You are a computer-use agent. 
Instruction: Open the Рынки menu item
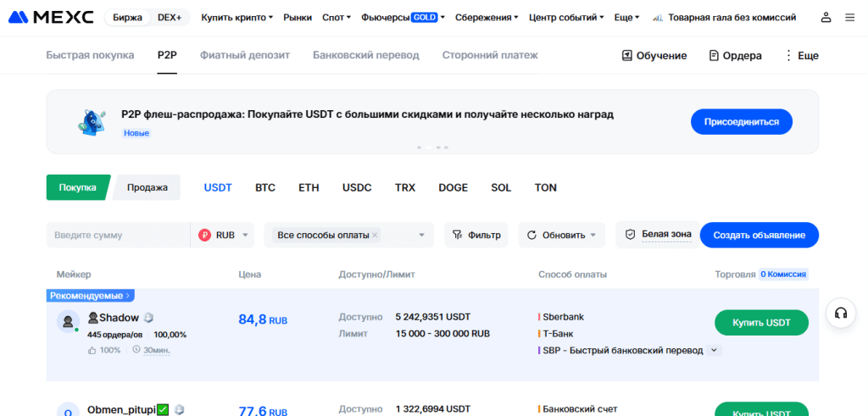pos(298,18)
